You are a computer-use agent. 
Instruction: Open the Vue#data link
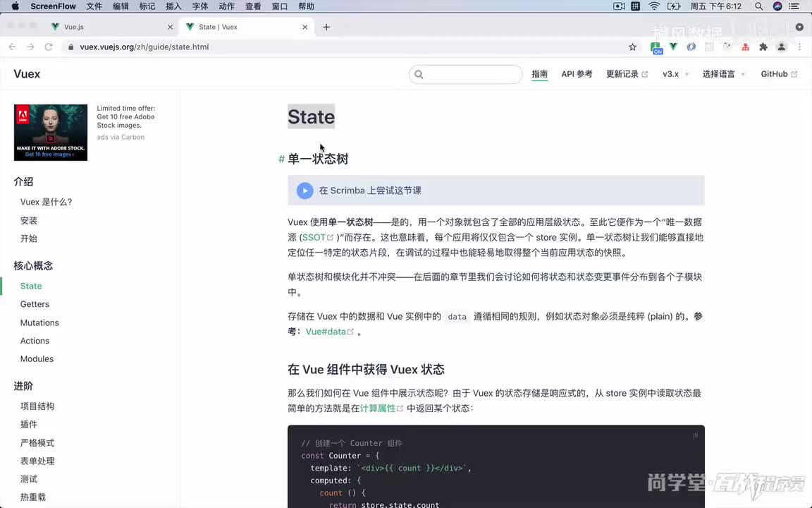coord(329,332)
